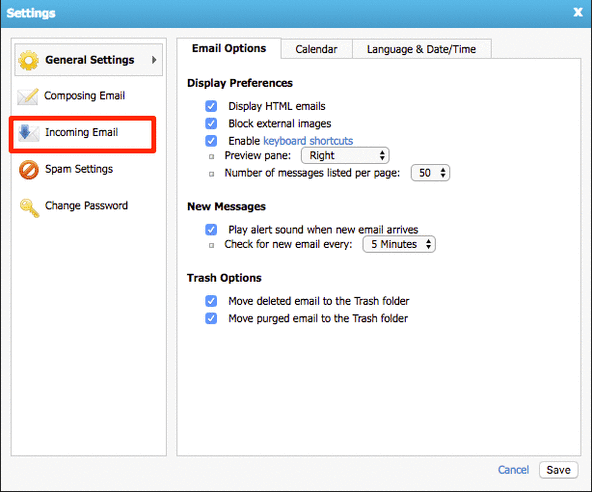Image resolution: width=592 pixels, height=492 pixels.
Task: Click the Change Password key icon
Action: coord(29,208)
